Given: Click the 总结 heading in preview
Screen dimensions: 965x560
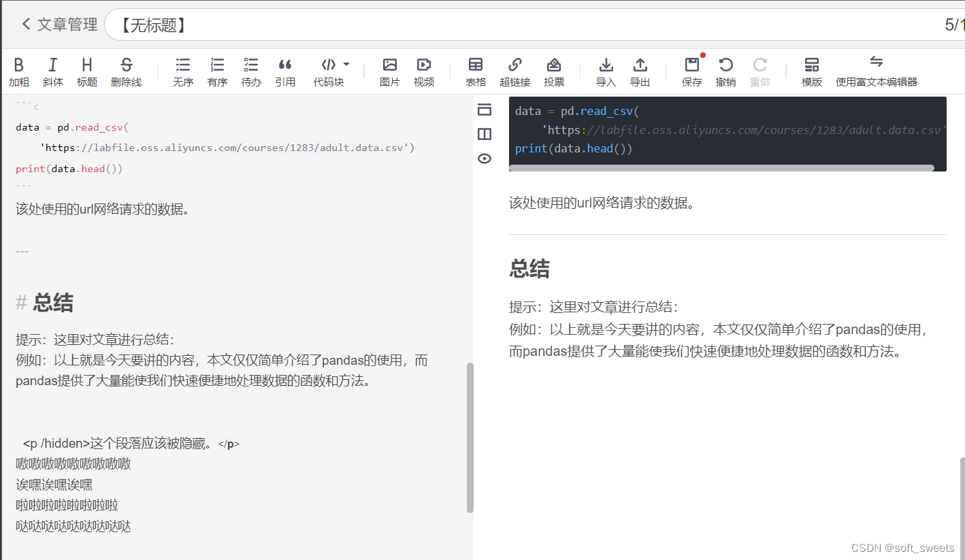Looking at the screenshot, I should click(529, 269).
